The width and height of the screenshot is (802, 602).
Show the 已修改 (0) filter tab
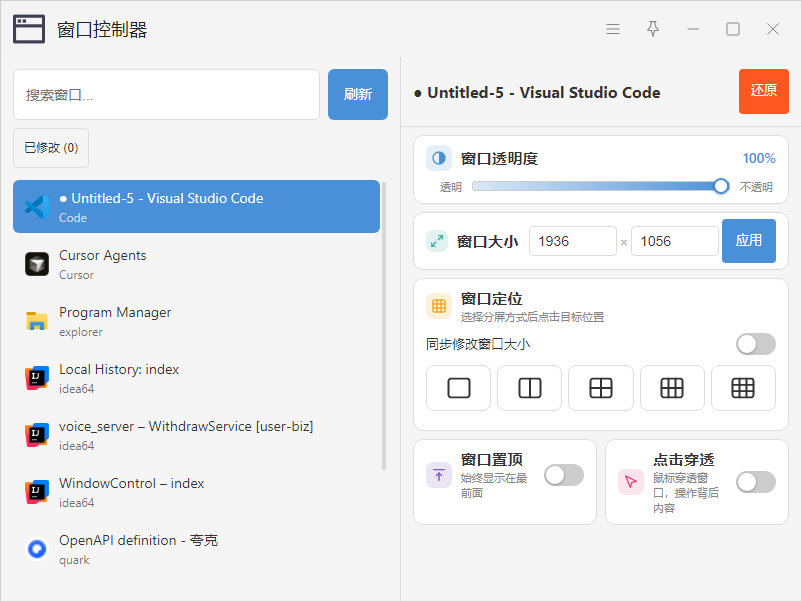(51, 148)
